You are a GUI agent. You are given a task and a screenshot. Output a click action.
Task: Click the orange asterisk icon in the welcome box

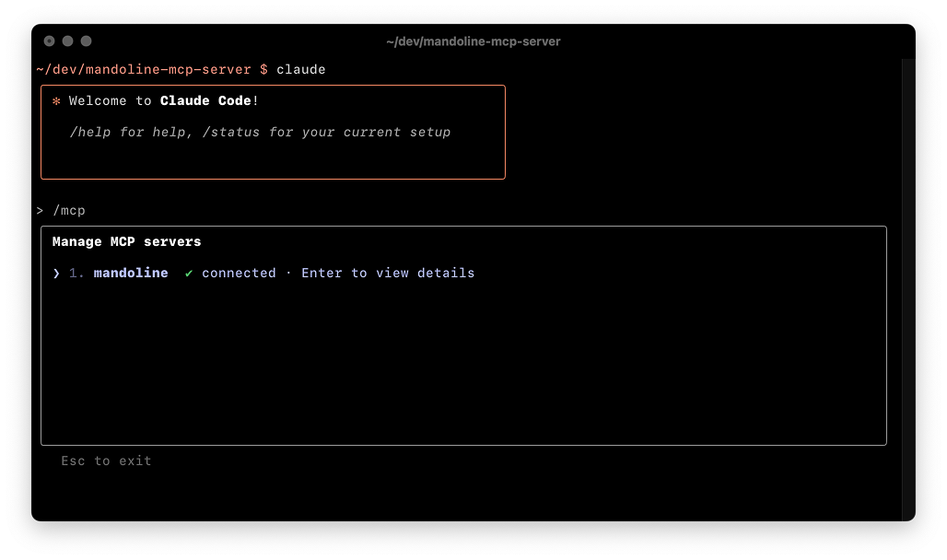click(57, 100)
